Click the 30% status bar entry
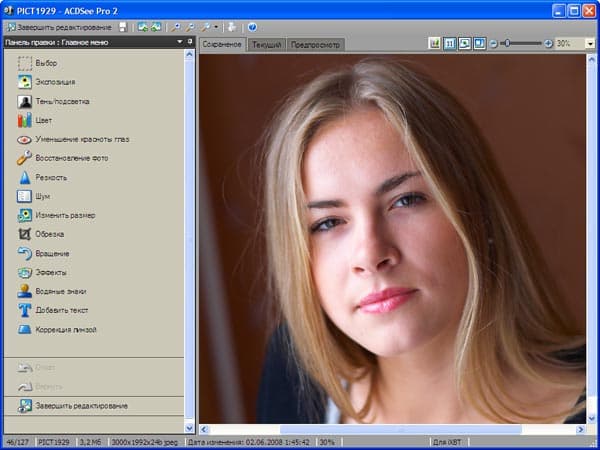600x450 pixels. (x=327, y=442)
